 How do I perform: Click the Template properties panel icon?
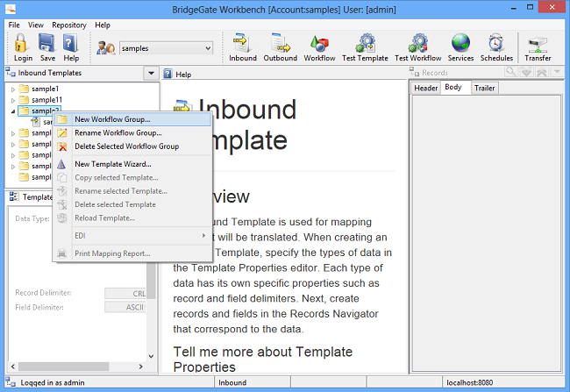14,196
